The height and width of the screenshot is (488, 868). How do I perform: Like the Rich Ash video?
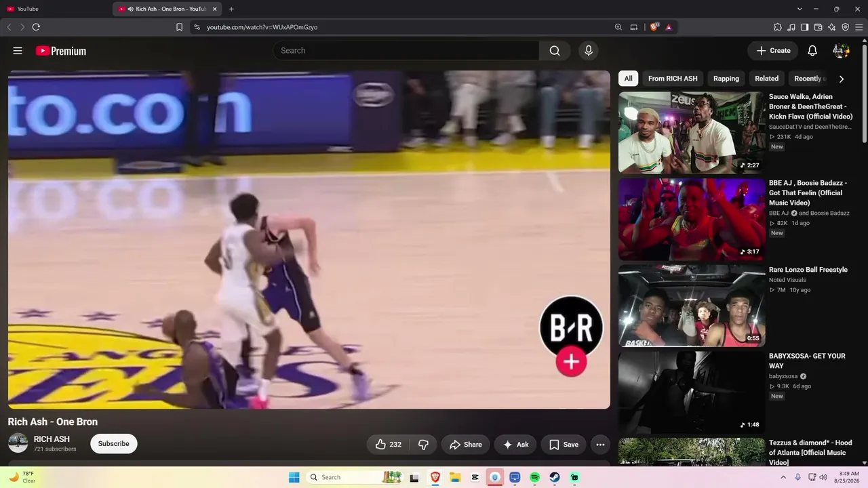(389, 445)
